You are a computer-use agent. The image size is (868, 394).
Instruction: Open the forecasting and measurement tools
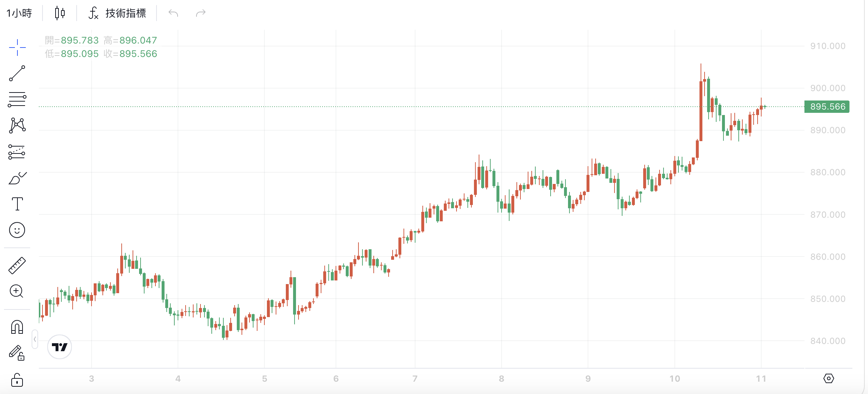click(x=17, y=152)
